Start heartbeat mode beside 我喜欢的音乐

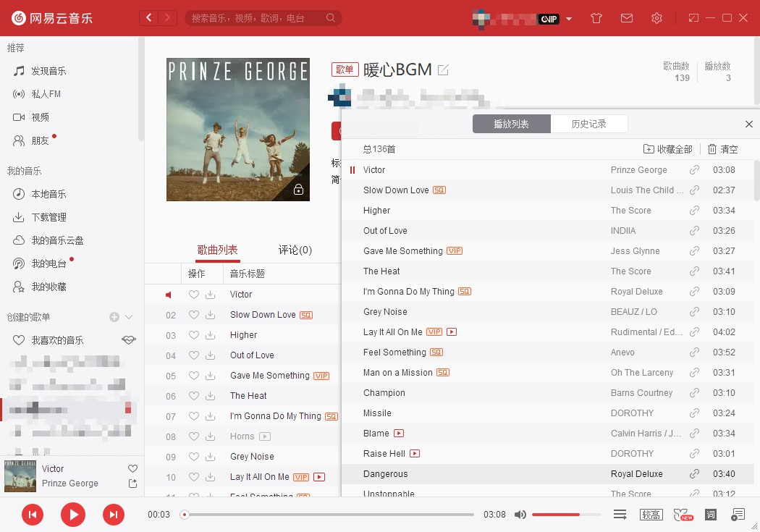click(128, 340)
